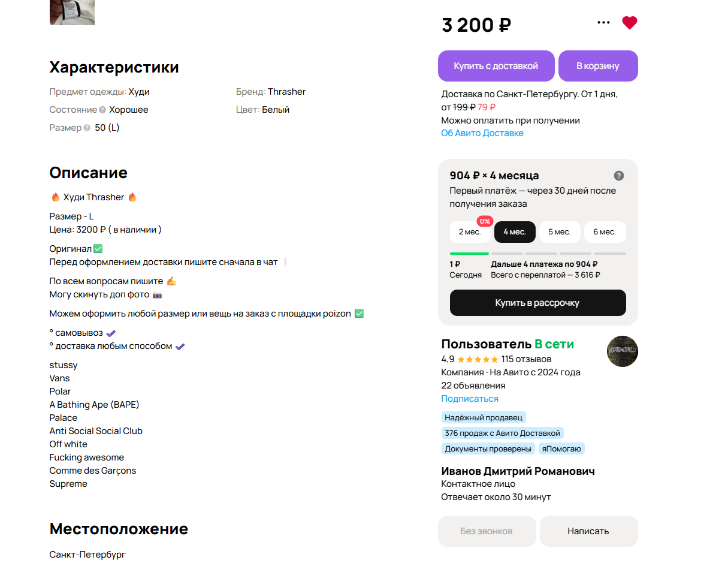Choose the 6 мес. installment period

604,232
